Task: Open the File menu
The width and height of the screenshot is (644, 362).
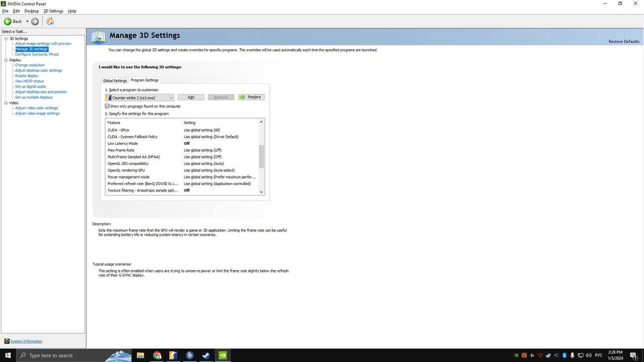Action: (6, 11)
